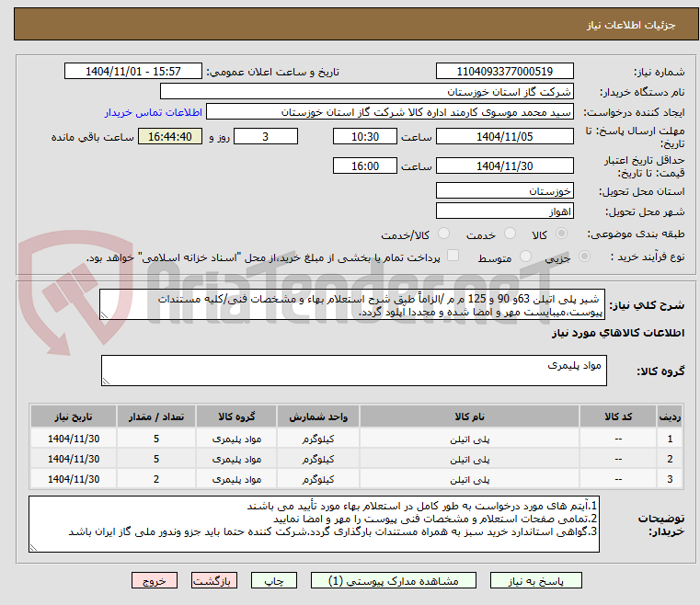Click the remaining days field showing 3
Image resolution: width=700 pixels, height=605 pixels.
[x=266, y=136]
